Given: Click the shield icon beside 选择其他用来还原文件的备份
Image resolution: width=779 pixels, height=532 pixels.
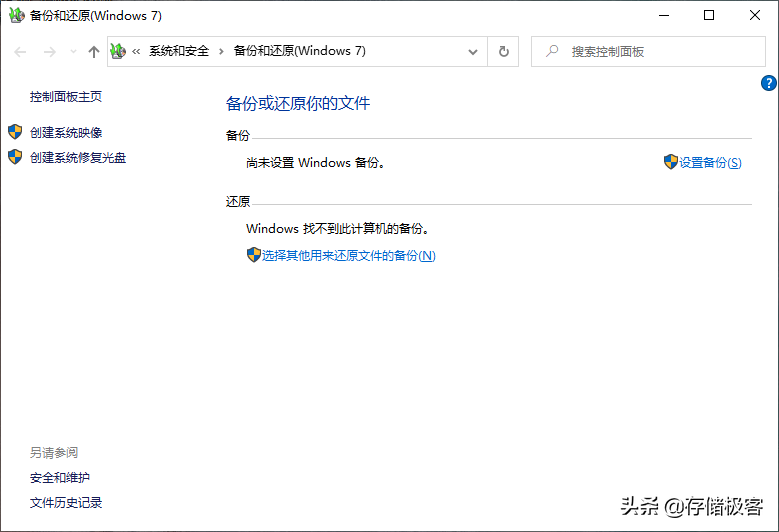Looking at the screenshot, I should click(253, 255).
